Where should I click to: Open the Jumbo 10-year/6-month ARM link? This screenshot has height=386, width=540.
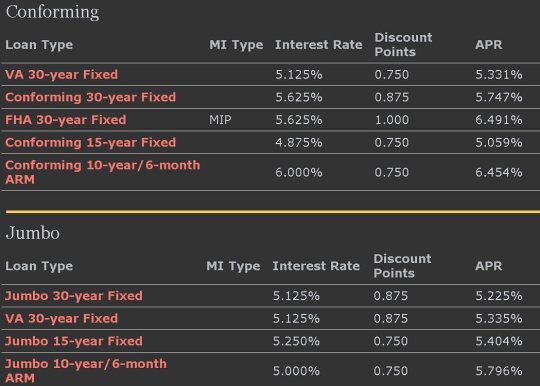[x=86, y=371]
